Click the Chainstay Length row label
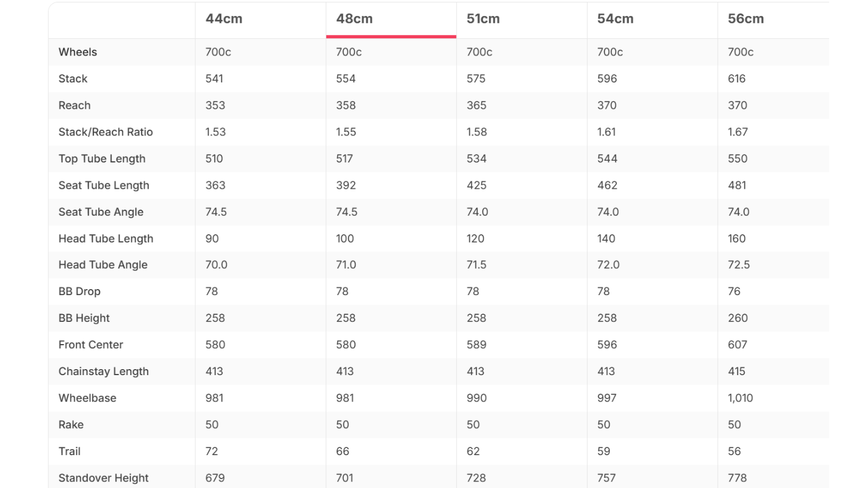 click(x=103, y=372)
